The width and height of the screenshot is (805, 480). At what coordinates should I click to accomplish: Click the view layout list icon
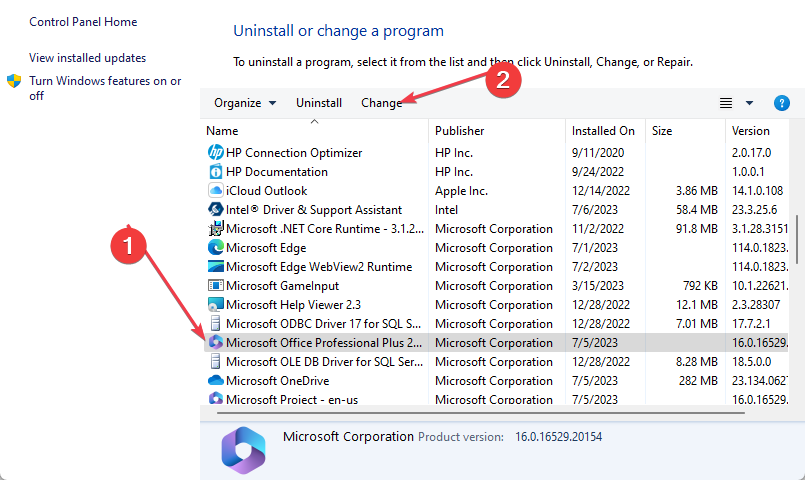click(725, 103)
